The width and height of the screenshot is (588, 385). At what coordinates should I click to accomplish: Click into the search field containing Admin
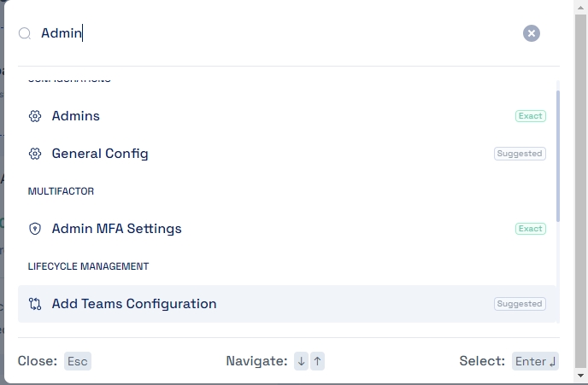click(256, 33)
